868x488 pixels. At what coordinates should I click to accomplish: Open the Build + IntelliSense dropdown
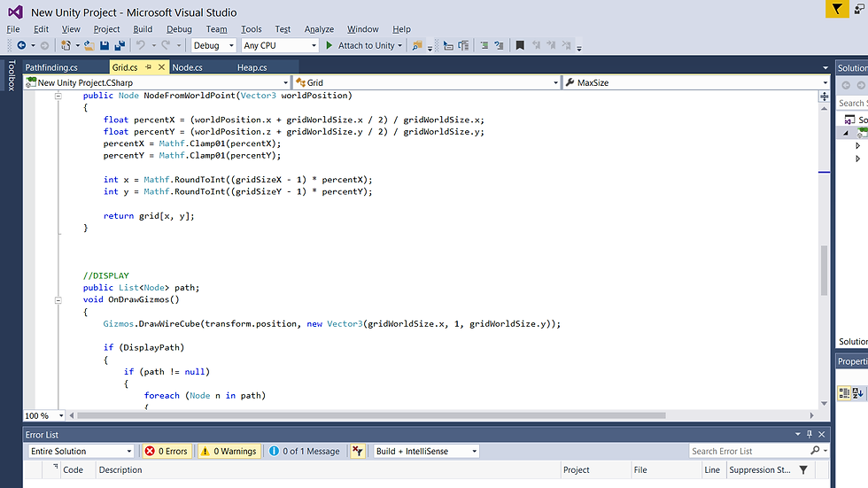[426, 451]
